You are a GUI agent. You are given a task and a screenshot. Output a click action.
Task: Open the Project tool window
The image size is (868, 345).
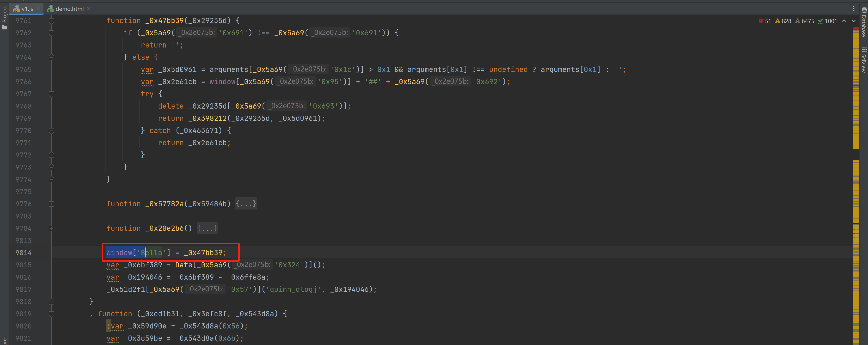tap(4, 18)
